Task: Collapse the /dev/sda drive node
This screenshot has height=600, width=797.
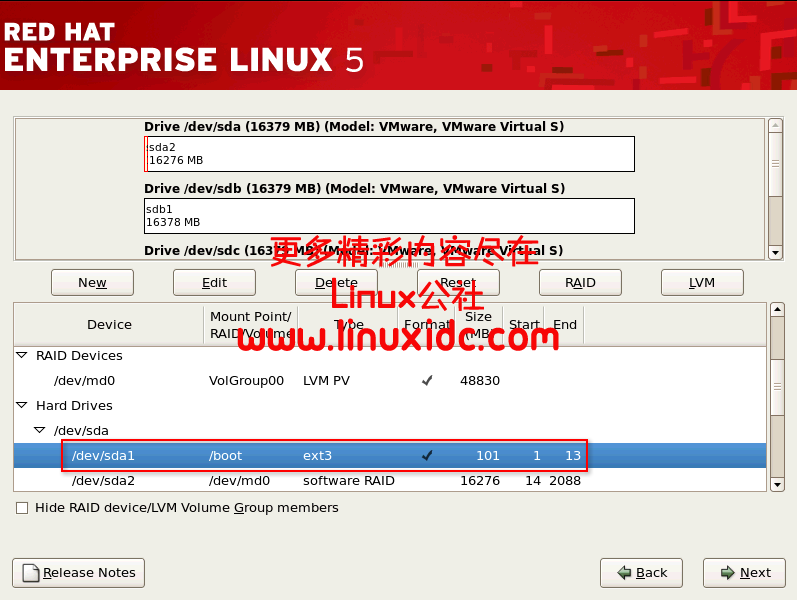Action: 39,431
